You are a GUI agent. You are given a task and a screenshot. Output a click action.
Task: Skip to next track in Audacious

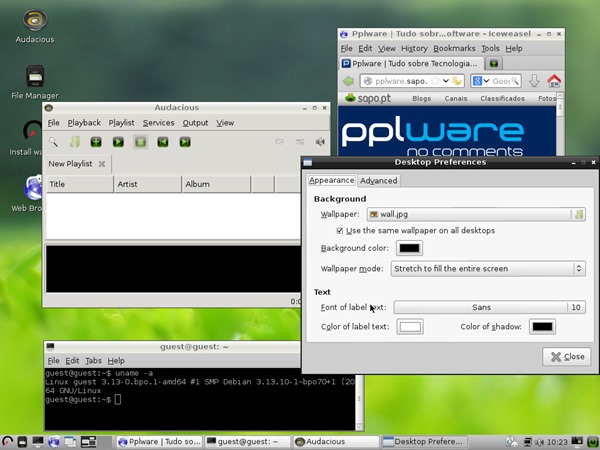pyautogui.click(x=185, y=142)
